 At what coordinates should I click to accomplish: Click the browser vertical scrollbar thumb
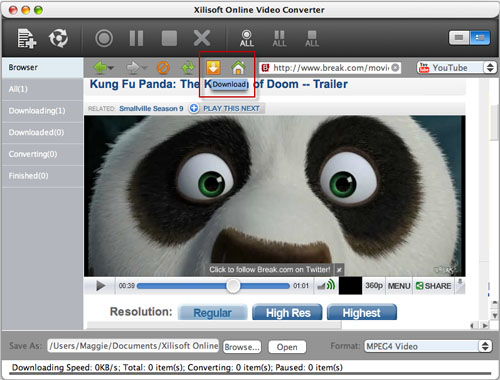(495, 122)
